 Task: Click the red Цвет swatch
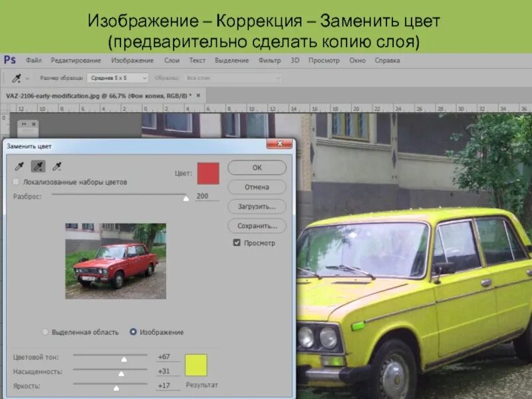coord(208,174)
